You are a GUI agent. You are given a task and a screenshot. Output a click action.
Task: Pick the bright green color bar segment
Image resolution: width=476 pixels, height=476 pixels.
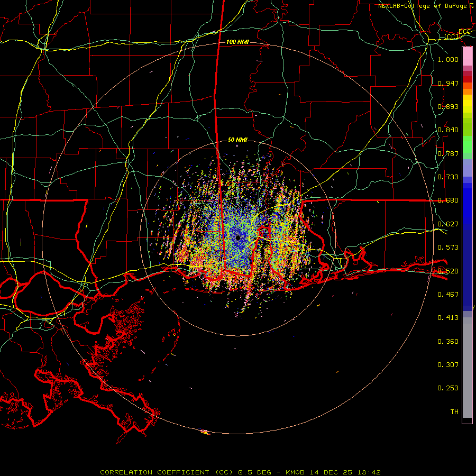click(x=467, y=144)
